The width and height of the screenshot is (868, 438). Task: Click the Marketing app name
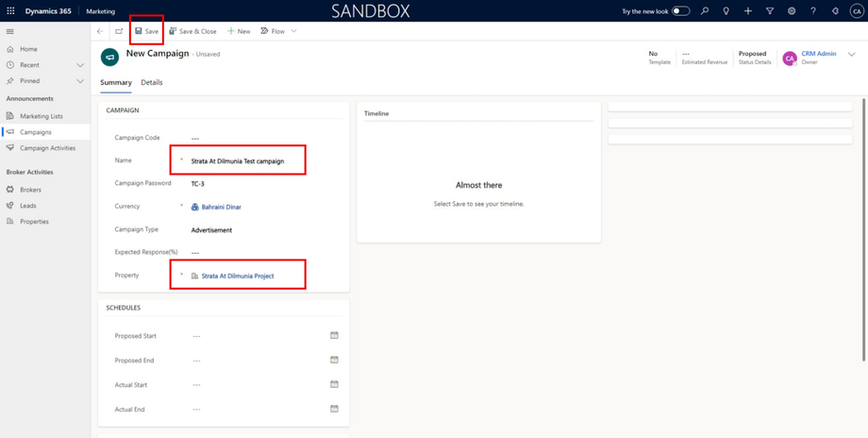click(x=101, y=11)
